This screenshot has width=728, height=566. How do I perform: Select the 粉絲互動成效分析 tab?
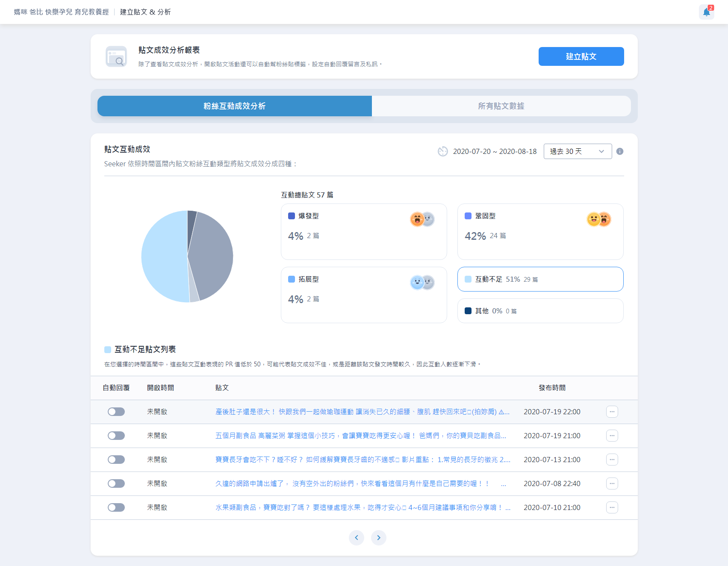(234, 106)
